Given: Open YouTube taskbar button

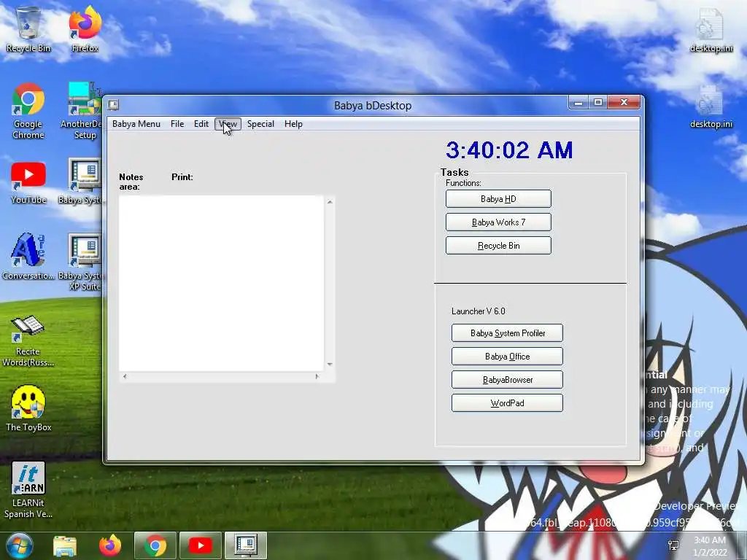Looking at the screenshot, I should tap(200, 545).
